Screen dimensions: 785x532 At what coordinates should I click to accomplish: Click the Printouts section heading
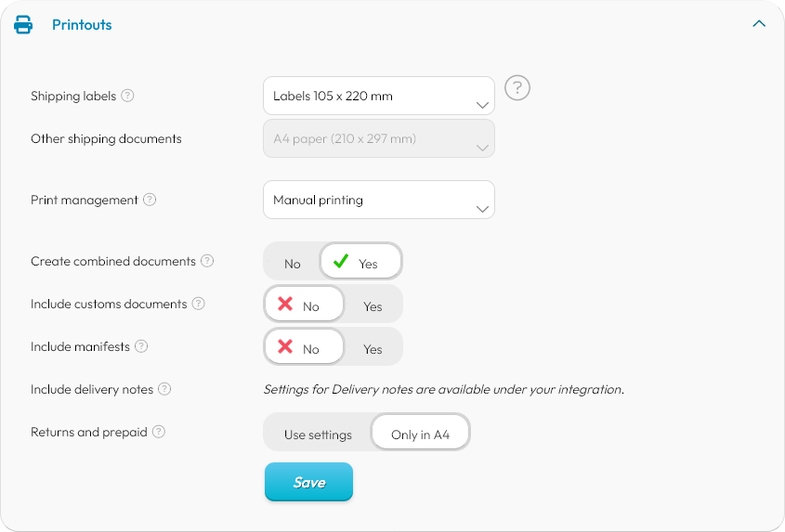click(x=82, y=25)
